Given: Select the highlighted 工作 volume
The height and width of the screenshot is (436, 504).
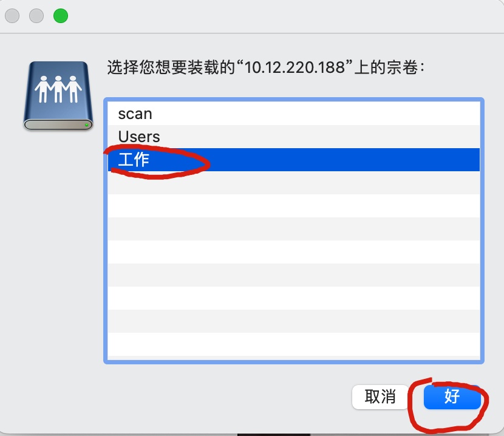Looking at the screenshot, I should click(x=293, y=160).
